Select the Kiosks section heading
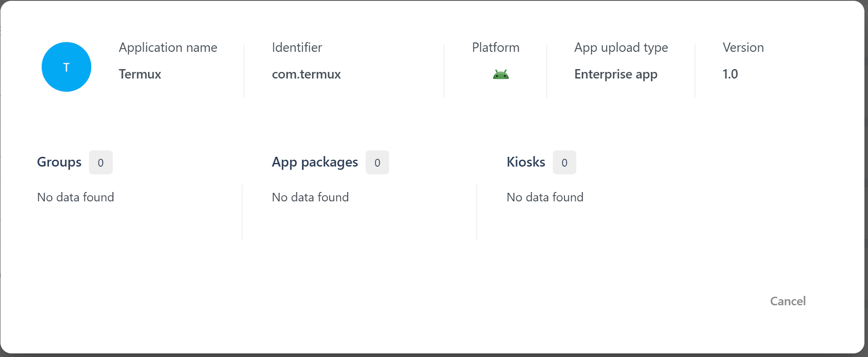 pos(526,162)
